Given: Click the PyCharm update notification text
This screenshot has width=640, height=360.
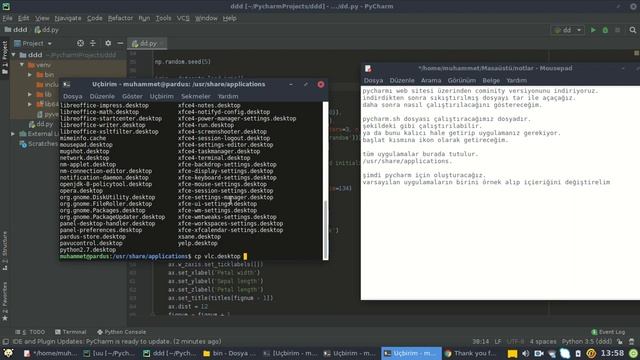Looking at the screenshot, I should (x=117, y=341).
